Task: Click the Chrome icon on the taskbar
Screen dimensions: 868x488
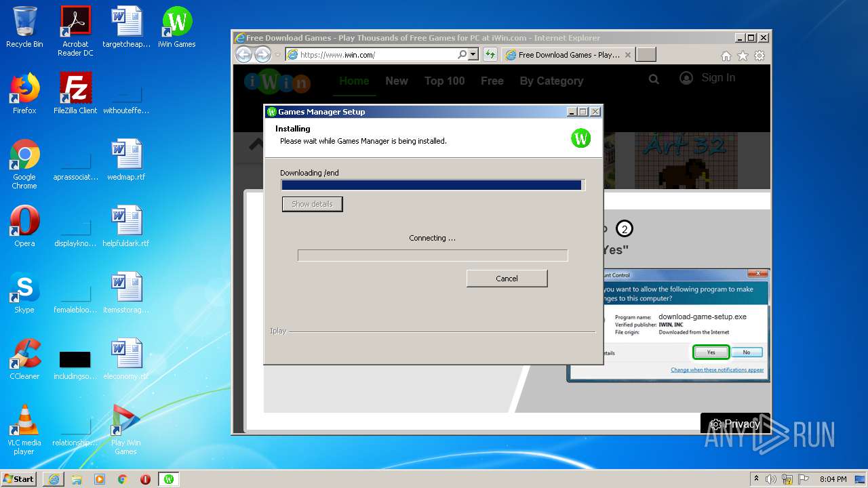Action: tap(123, 479)
